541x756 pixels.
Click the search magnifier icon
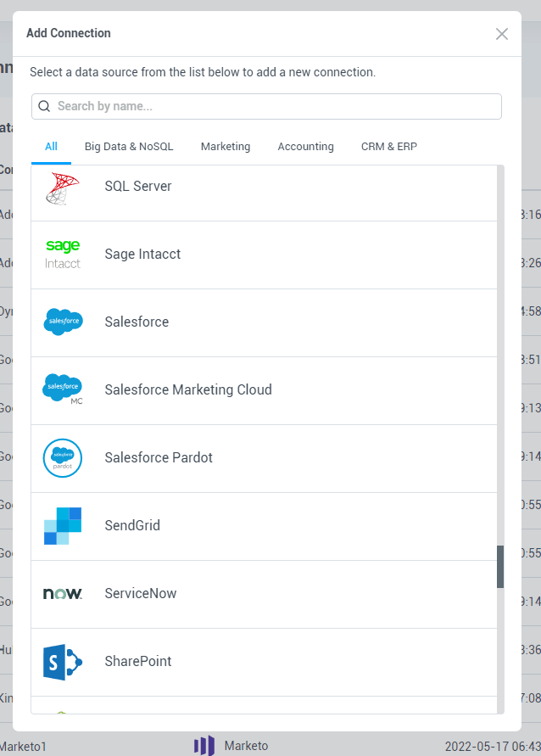tap(44, 107)
